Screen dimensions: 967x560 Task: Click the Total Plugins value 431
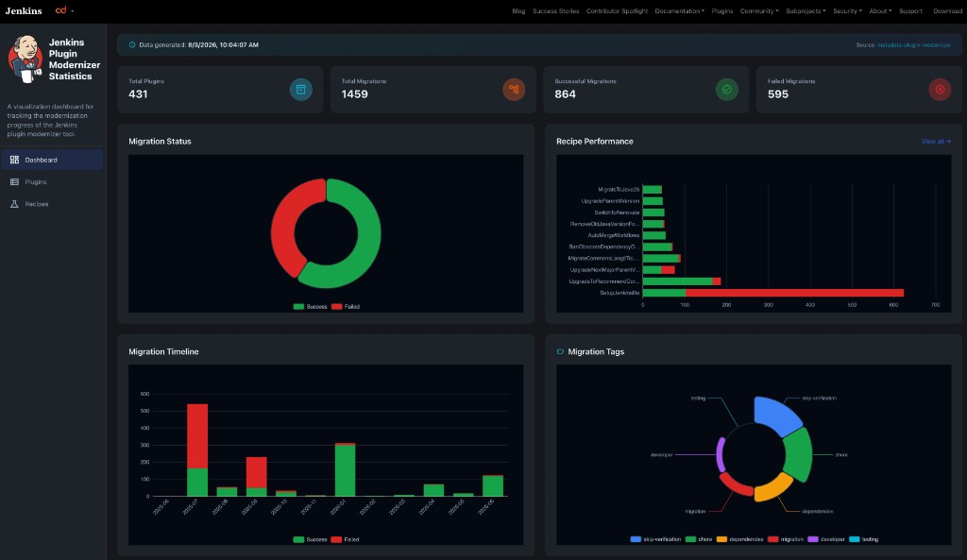point(138,94)
